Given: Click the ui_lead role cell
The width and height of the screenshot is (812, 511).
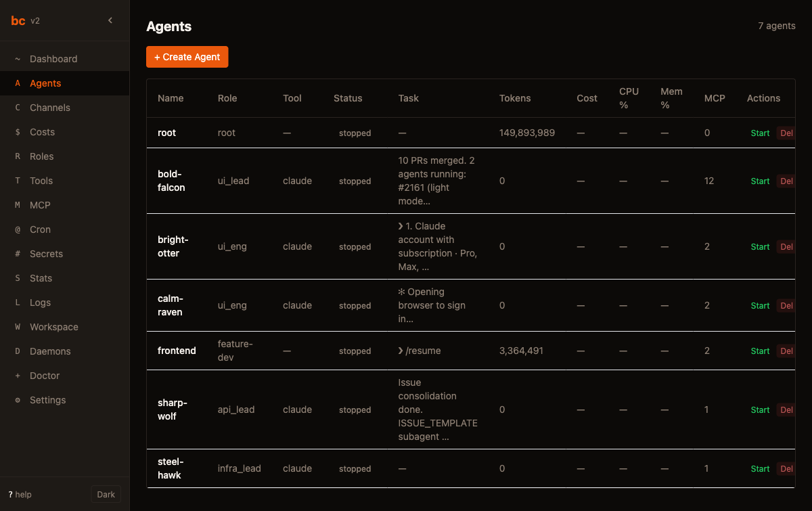Looking at the screenshot, I should (233, 181).
